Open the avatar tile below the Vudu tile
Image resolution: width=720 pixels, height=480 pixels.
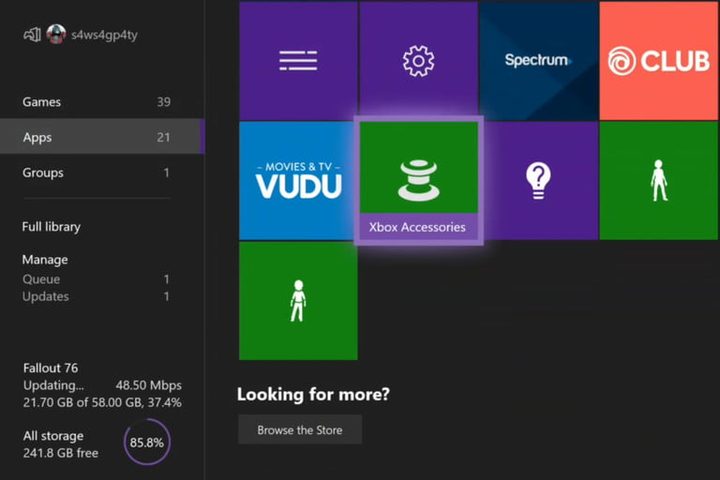click(298, 300)
